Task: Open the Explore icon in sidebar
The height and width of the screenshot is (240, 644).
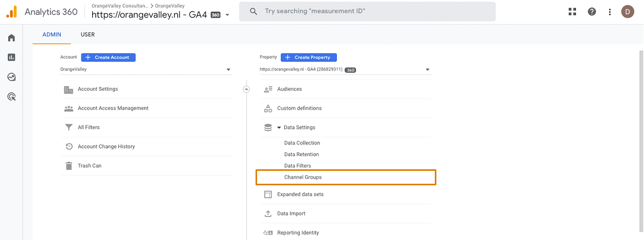Action: pos(11,77)
